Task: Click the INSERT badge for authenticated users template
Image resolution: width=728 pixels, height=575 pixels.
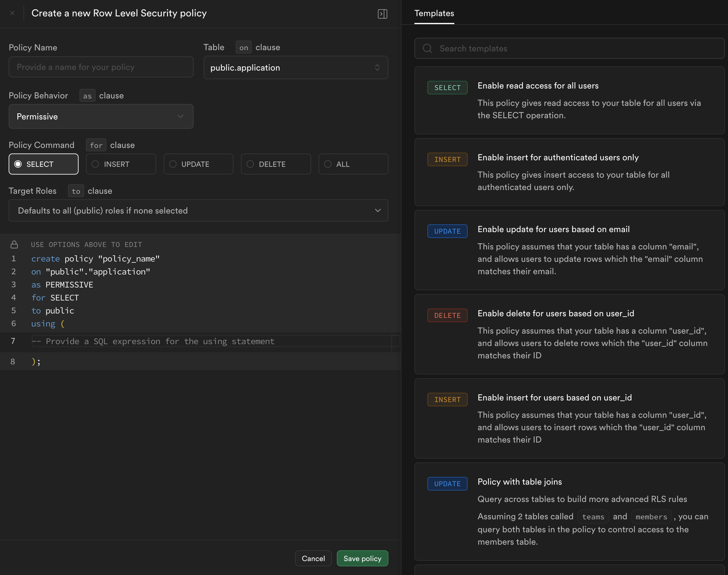Action: (447, 160)
